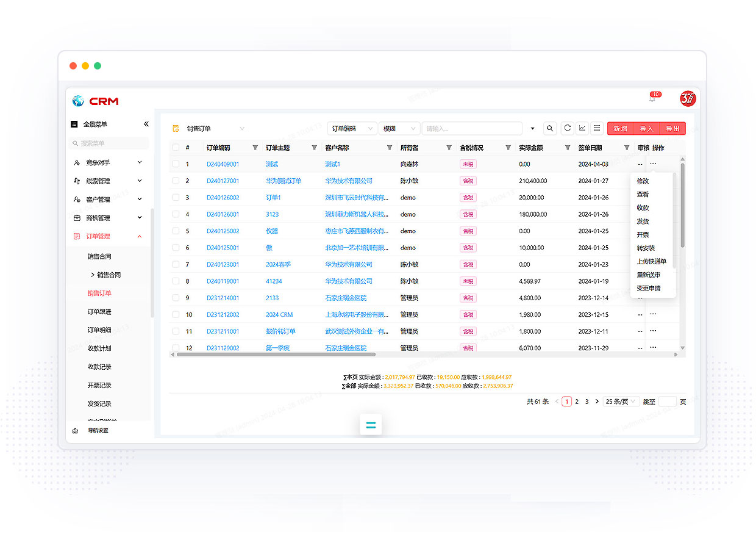Click the 导航设置 icon at sidebar bottom

pos(76,431)
